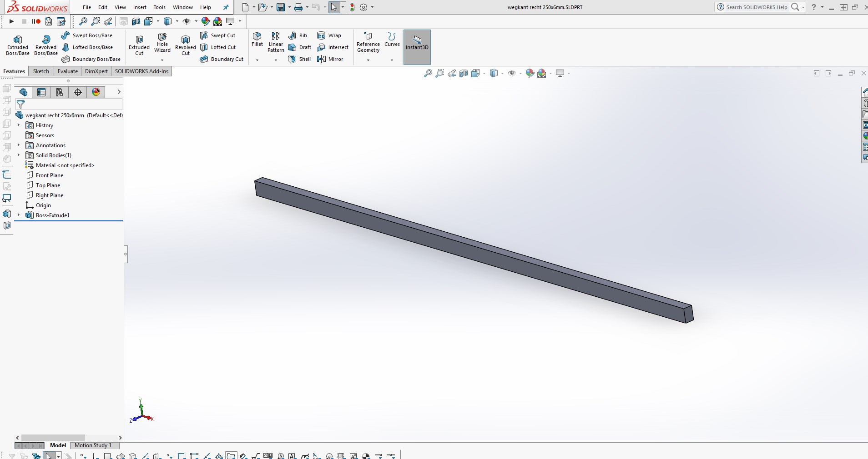Expand the Solid Bodies(1) folder
Image resolution: width=868 pixels, height=459 pixels.
point(19,155)
